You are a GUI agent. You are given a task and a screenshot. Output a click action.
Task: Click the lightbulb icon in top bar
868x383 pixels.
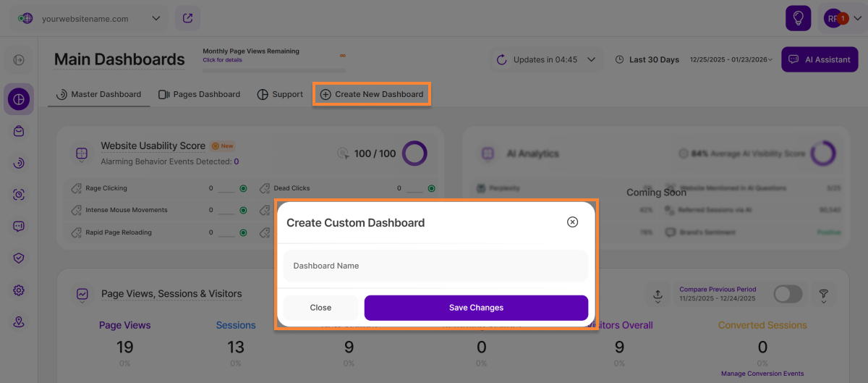[799, 18]
